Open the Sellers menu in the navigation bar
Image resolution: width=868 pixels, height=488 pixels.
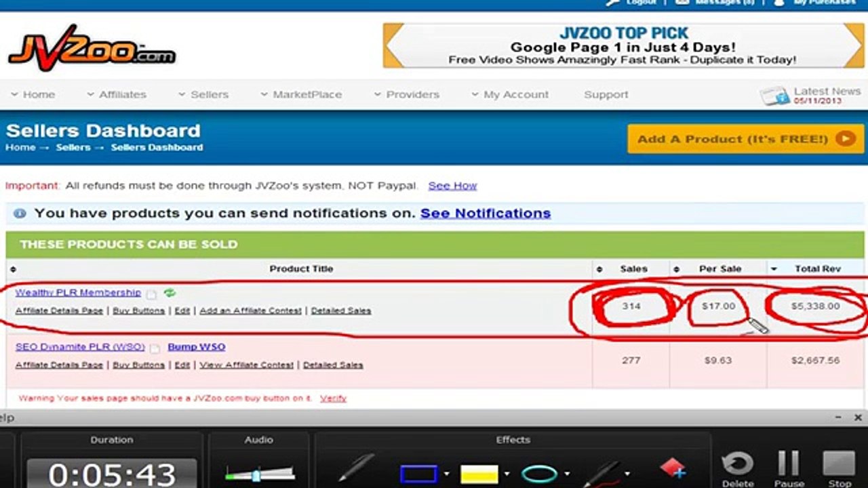pos(203,94)
